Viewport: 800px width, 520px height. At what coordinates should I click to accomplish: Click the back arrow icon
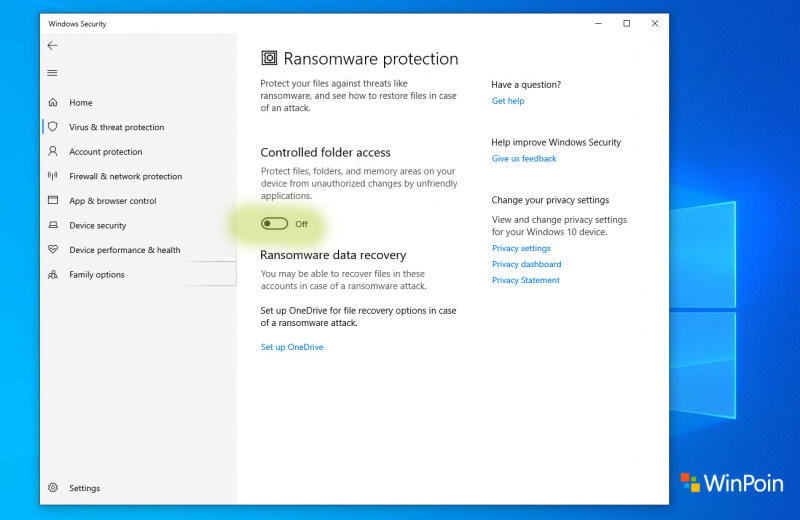[52, 46]
